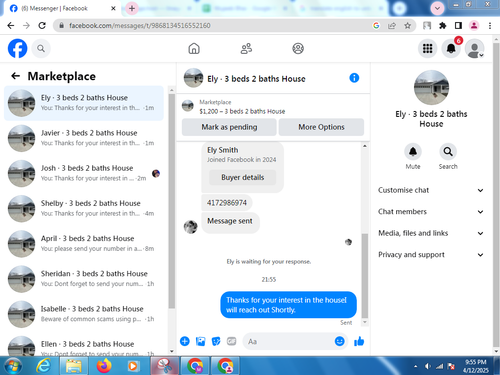Open Friends icon in top navigation
The height and width of the screenshot is (375, 500).
[246, 49]
